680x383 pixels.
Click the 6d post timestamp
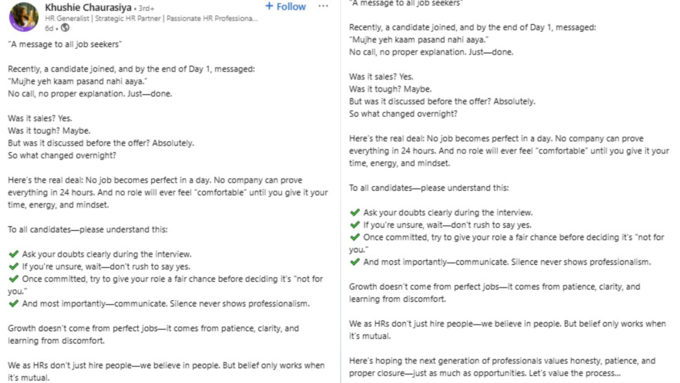coord(49,28)
